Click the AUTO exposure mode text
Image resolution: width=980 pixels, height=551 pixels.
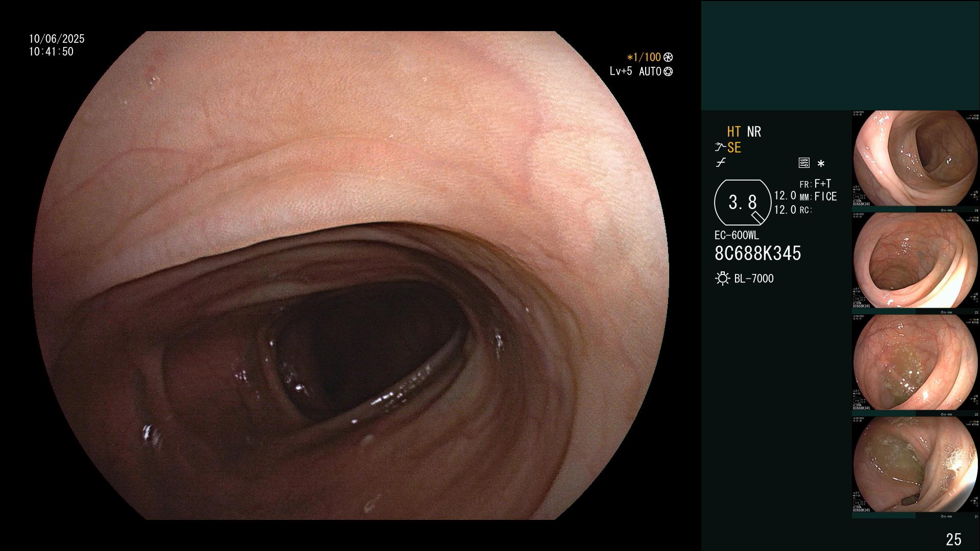(x=650, y=72)
